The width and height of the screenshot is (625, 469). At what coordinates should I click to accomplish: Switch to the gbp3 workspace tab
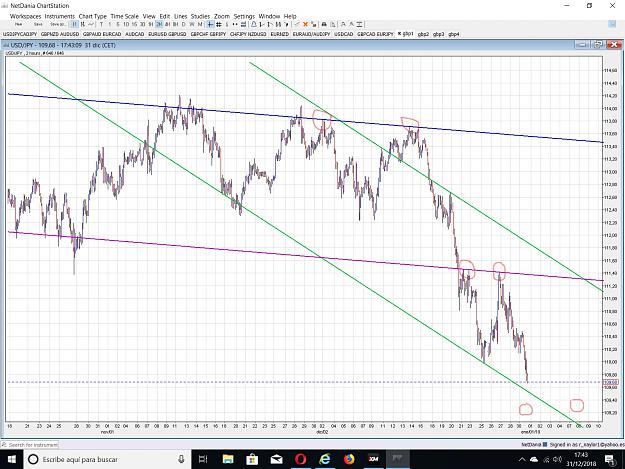coord(438,34)
